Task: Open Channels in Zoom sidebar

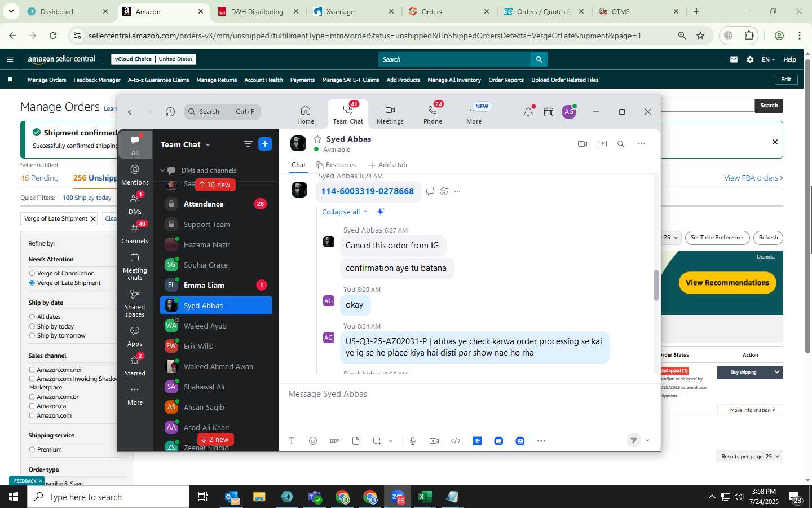Action: [x=135, y=233]
